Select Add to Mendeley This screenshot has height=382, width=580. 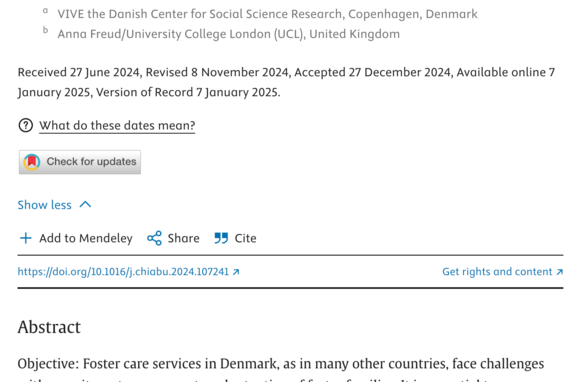(x=76, y=238)
